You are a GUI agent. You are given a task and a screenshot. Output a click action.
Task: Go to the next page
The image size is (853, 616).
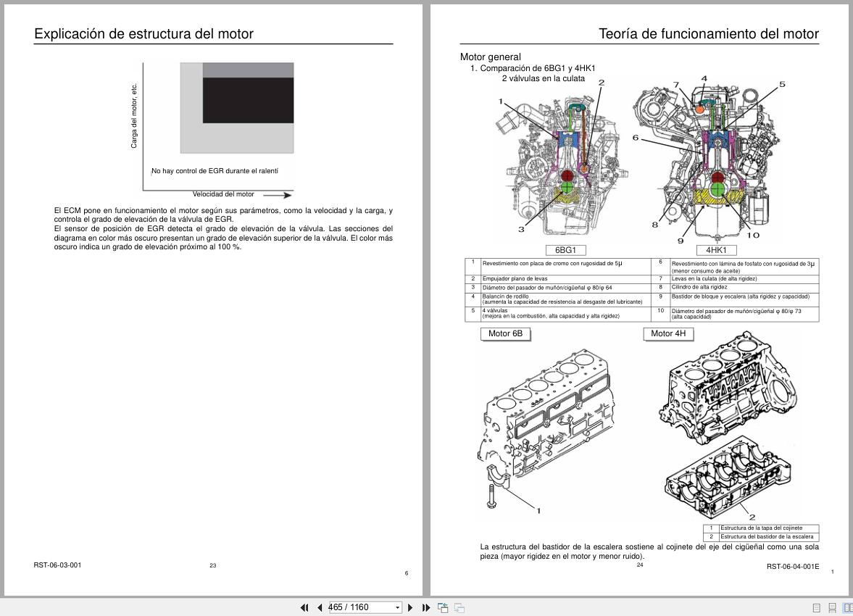tap(410, 608)
